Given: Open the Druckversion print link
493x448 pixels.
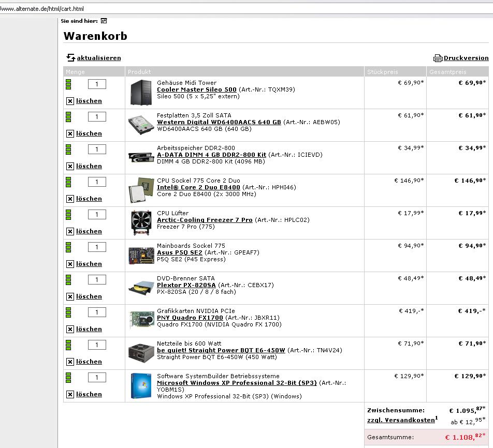Looking at the screenshot, I should [466, 58].
